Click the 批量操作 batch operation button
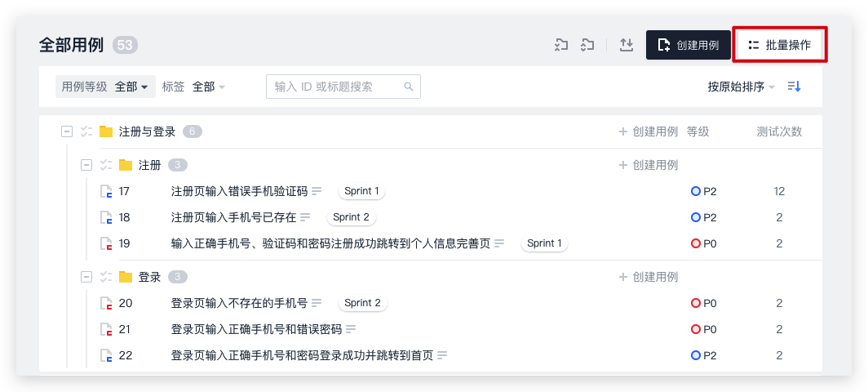 tap(779, 45)
